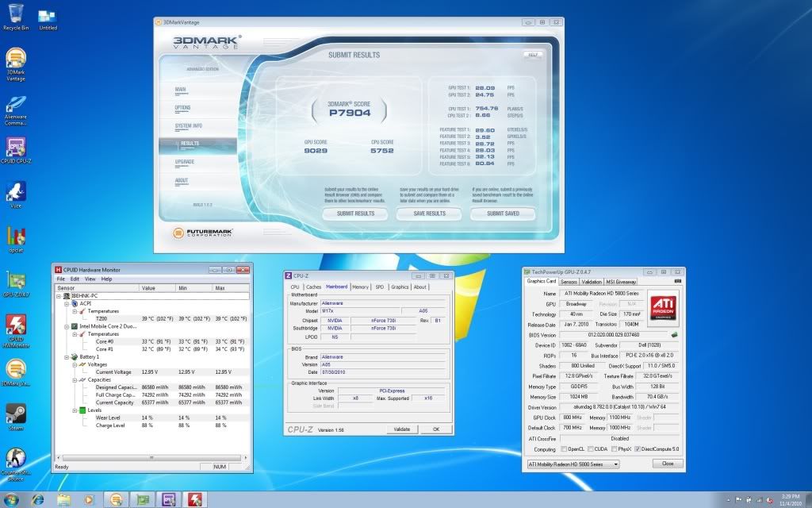Select the Counter-Strike Source desktop icon
The image size is (812, 508).
pos(16,464)
